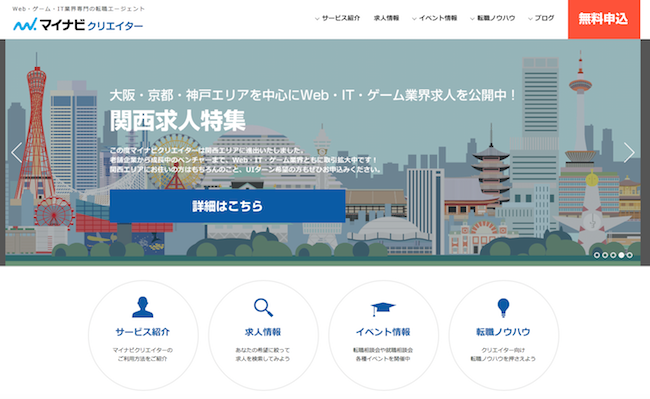Select the last carousel dot indicator
Screen dimensions: 650x399
(x=630, y=255)
